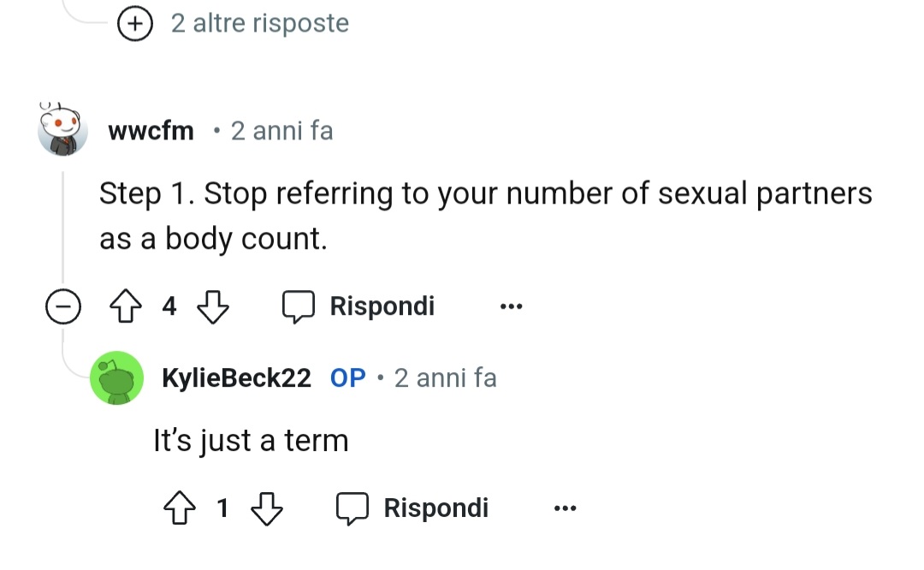Open more options for wwcfm's comment
The height and width of the screenshot is (570, 924).
pos(511,306)
